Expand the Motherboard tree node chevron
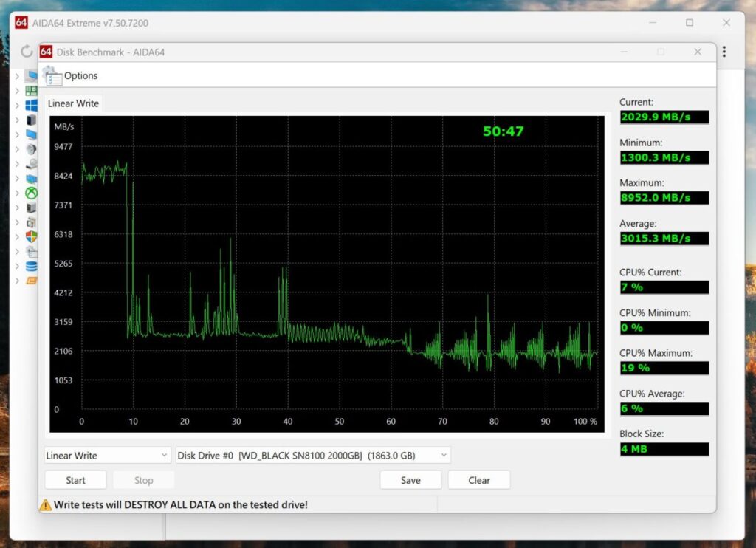This screenshot has width=756, height=548. [x=17, y=91]
